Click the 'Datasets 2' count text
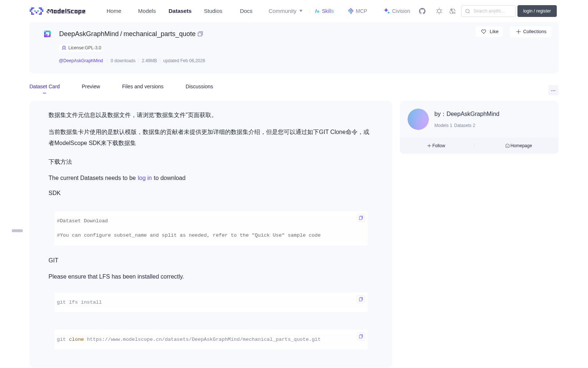The width and height of the screenshot is (588, 368). pyautogui.click(x=465, y=125)
